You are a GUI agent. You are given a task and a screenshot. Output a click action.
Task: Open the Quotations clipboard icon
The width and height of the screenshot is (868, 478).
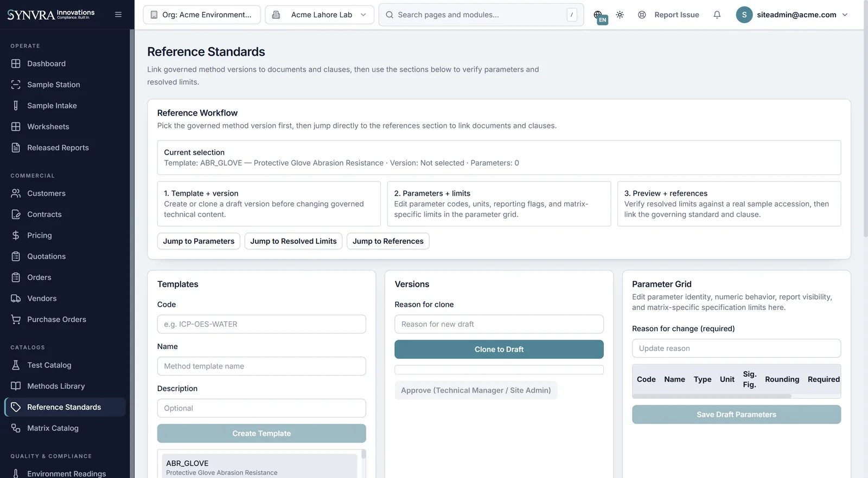[16, 256]
